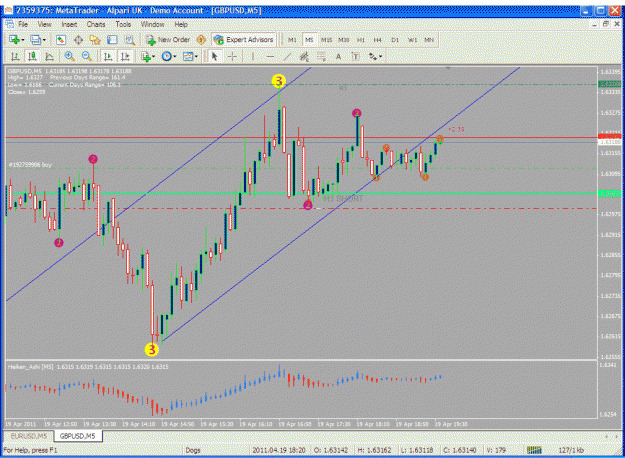
Task: Expand the Profiles dropdown arrow
Action: 44,40
